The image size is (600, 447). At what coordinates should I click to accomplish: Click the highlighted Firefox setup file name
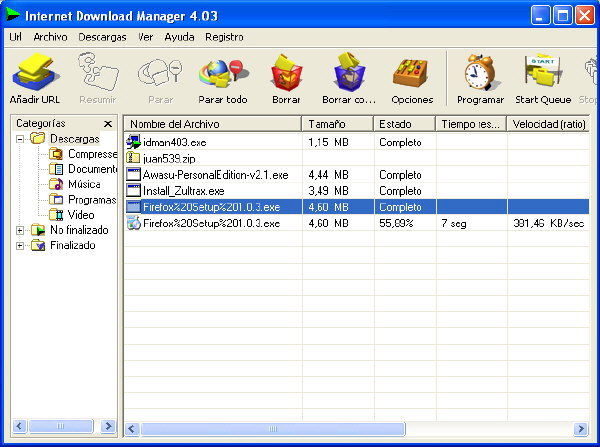(212, 207)
